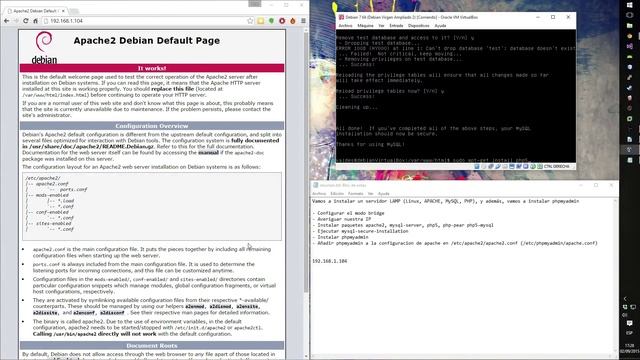640x360 pixels.
Task: Open the taskbar clock and date
Action: 629,348
